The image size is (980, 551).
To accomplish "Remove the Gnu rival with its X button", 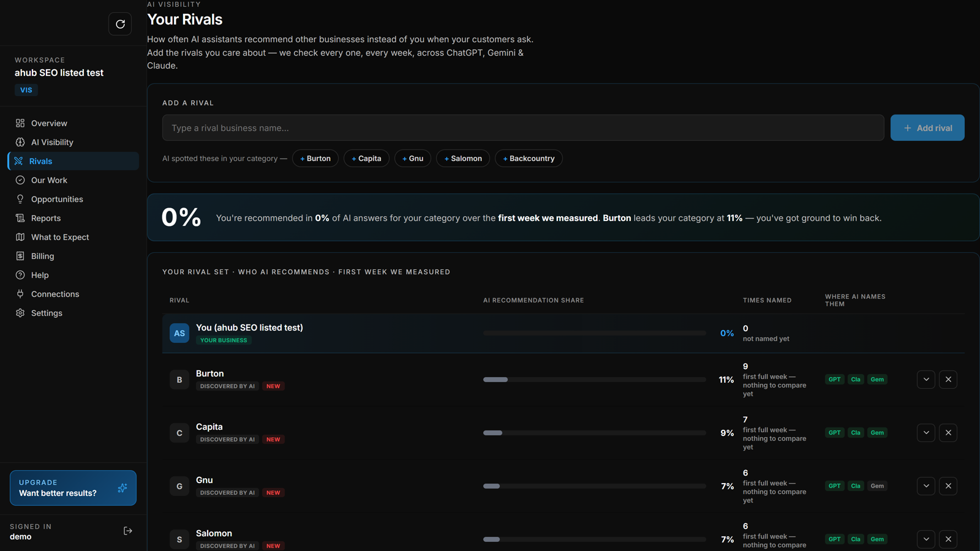I will [948, 486].
